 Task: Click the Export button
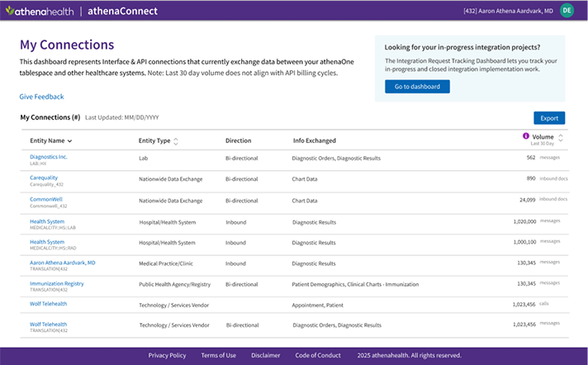pos(549,118)
